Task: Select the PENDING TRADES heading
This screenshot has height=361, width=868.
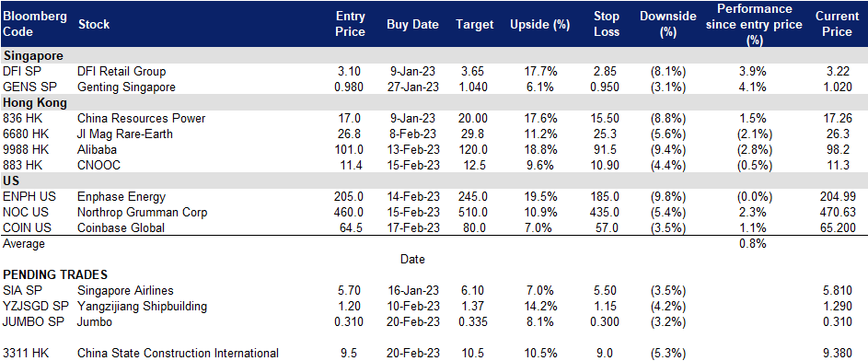Action: [x=55, y=274]
